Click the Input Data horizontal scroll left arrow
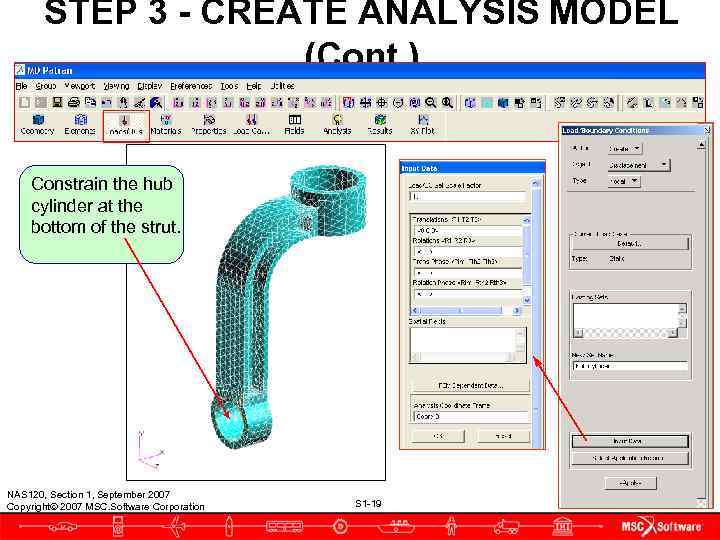The width and height of the screenshot is (720, 540). [x=415, y=311]
